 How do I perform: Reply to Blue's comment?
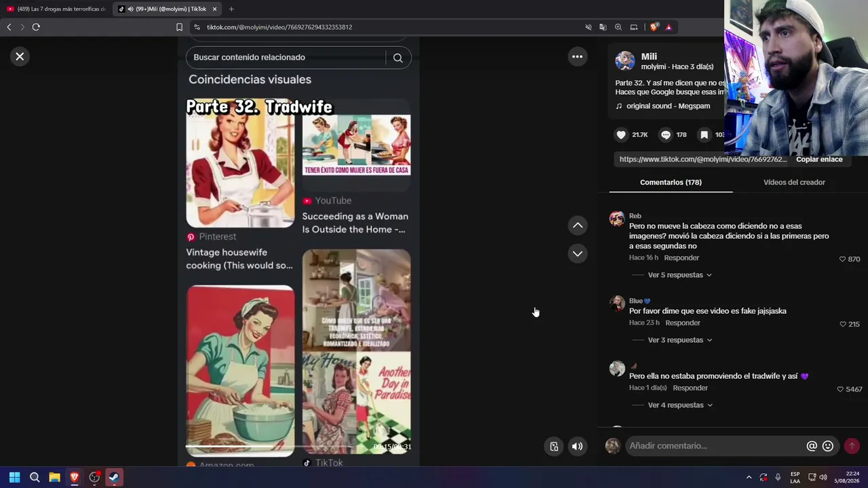click(x=683, y=323)
